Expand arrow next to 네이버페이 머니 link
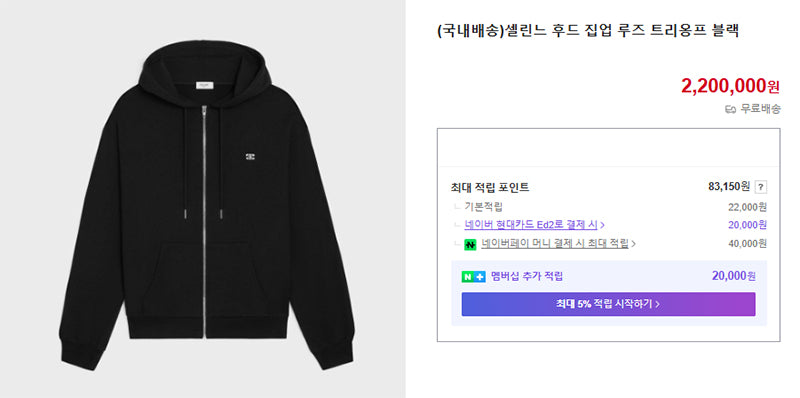Viewport: 800px width, 398px height. [633, 244]
